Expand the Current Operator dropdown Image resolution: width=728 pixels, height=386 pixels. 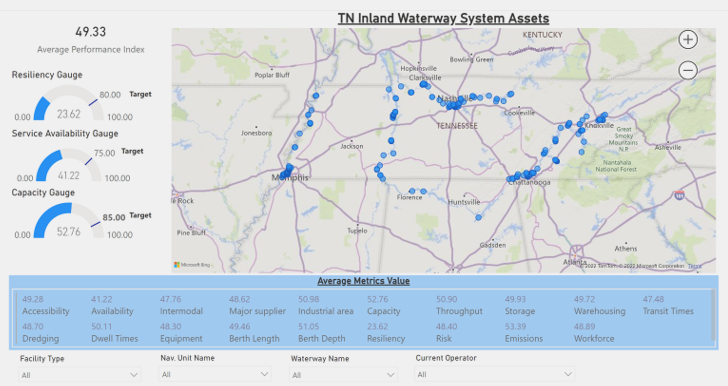coord(494,374)
